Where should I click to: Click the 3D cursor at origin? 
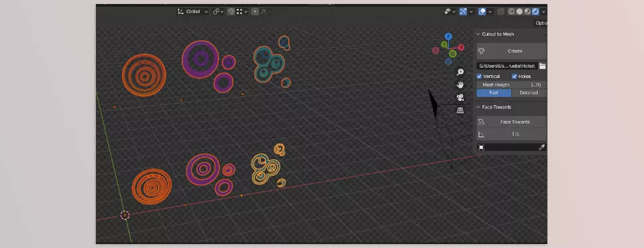(125, 215)
